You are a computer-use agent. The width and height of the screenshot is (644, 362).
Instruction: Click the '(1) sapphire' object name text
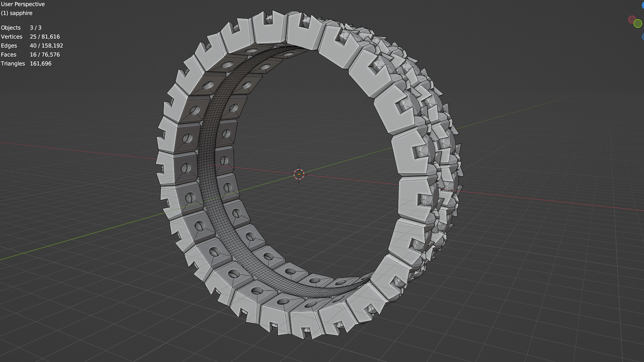point(17,13)
